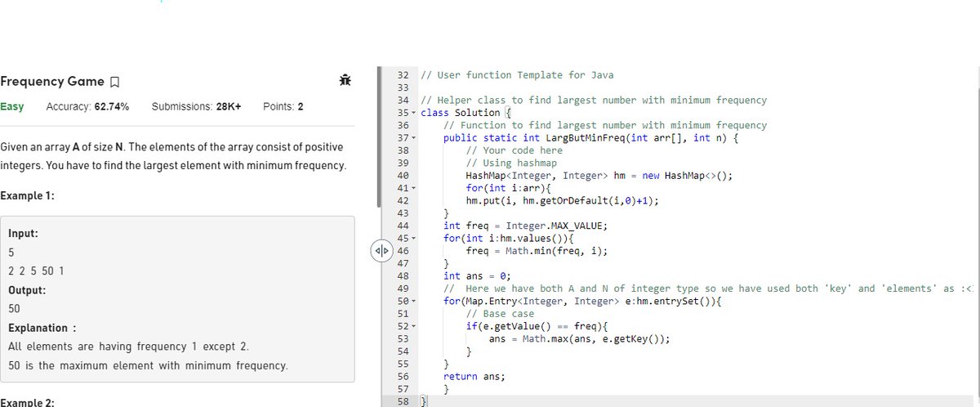The height and width of the screenshot is (407, 980).
Task: Click the 'freq = Math.min(freq, i);' line
Action: [537, 251]
